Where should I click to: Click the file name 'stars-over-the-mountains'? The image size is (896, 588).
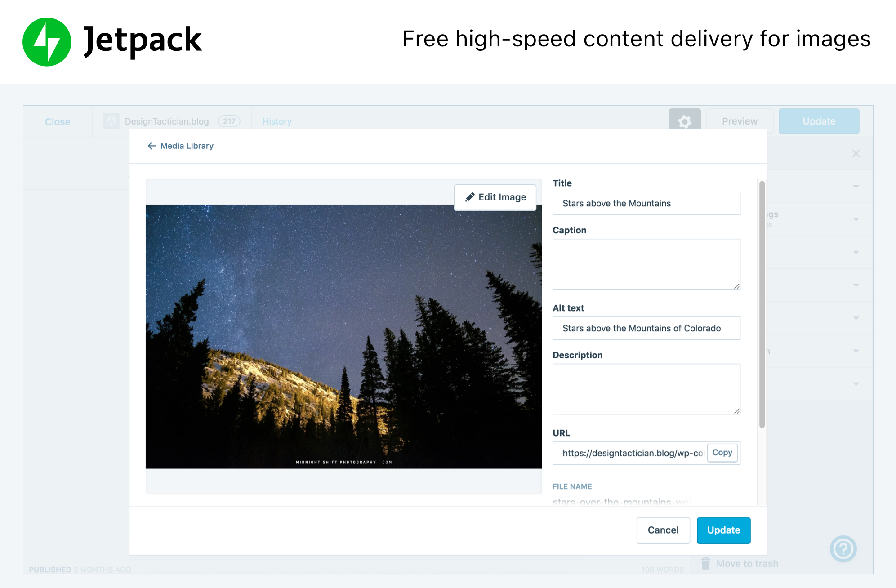622,501
